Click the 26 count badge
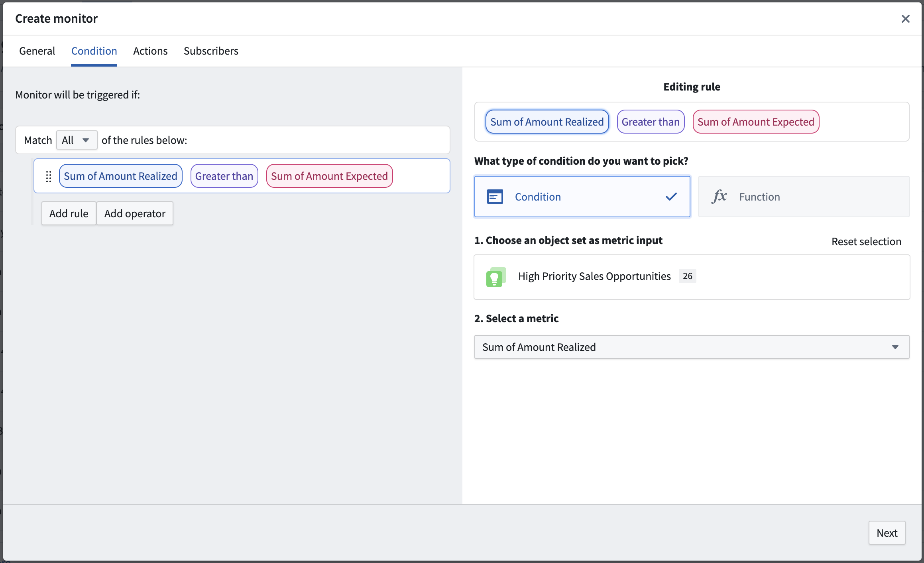 tap(687, 276)
